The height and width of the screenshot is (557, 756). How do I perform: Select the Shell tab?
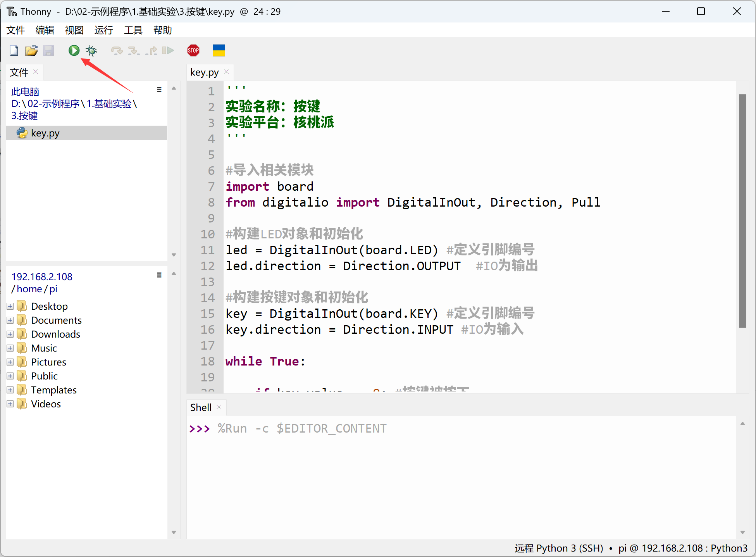(201, 407)
